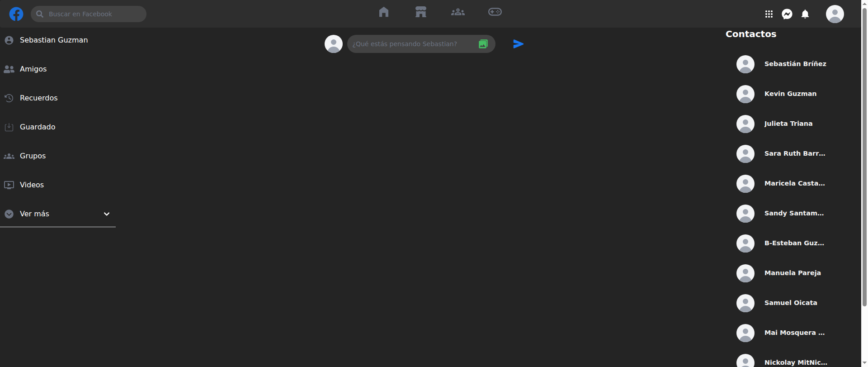The width and height of the screenshot is (868, 367).
Task: Open the Groups icon in top navigation
Action: coord(458,12)
